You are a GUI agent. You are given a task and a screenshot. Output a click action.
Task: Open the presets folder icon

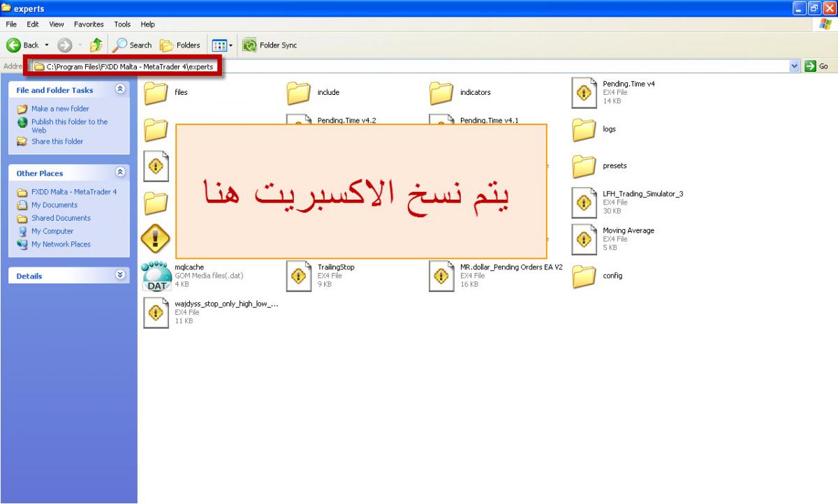(x=584, y=166)
